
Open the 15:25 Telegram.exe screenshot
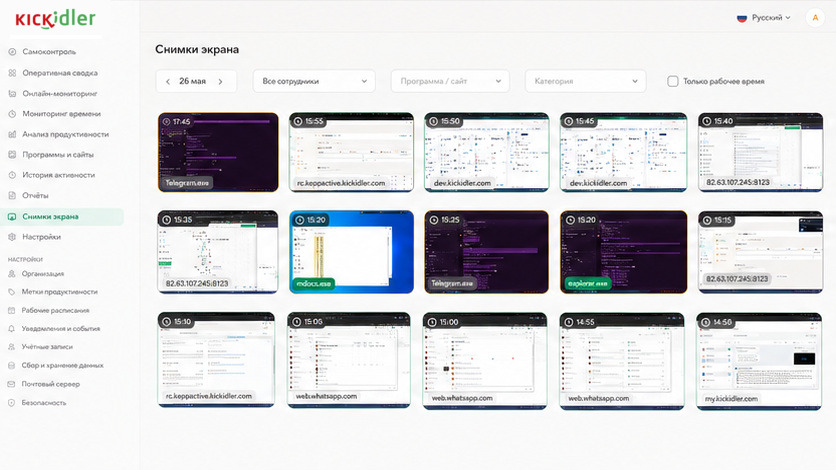pyautogui.click(x=487, y=252)
